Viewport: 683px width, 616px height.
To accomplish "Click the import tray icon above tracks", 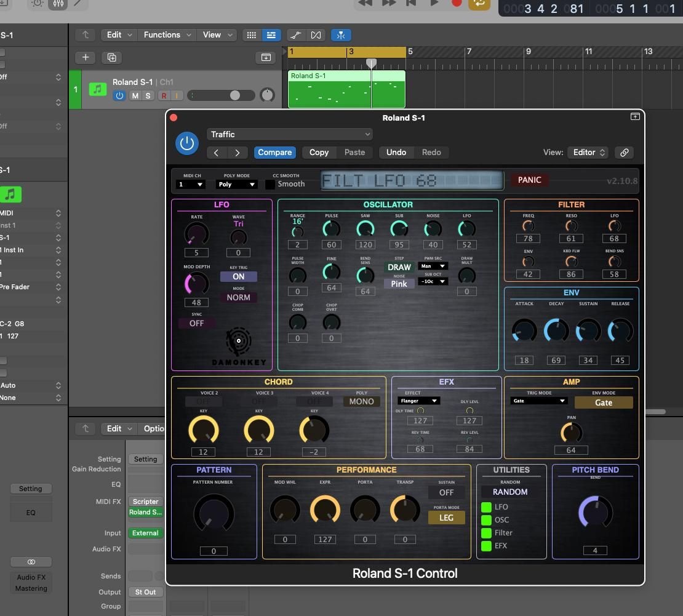I will pyautogui.click(x=266, y=57).
